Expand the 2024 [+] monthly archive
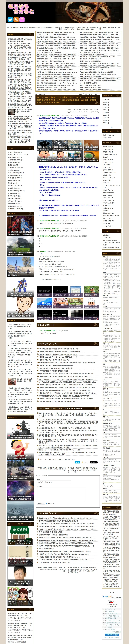The width and height of the screenshot is (129, 644). 106,99
